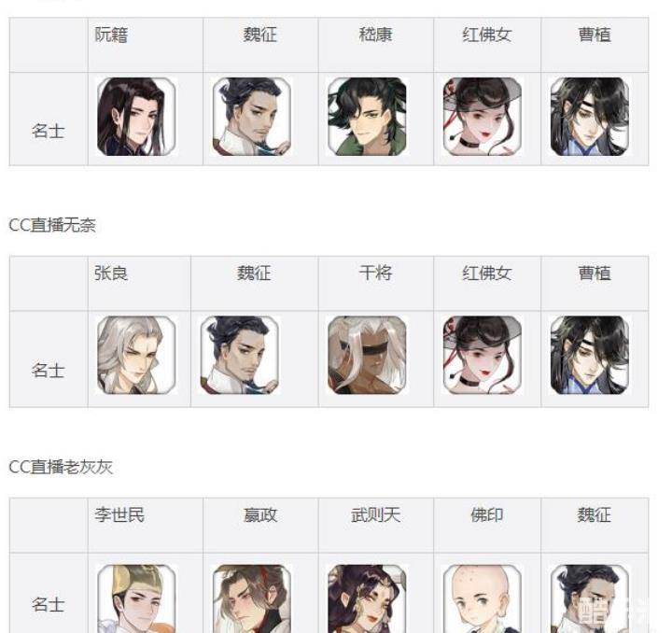This screenshot has height=633, width=672.
Task: Click 武则天 name header cell
Action: click(x=376, y=526)
